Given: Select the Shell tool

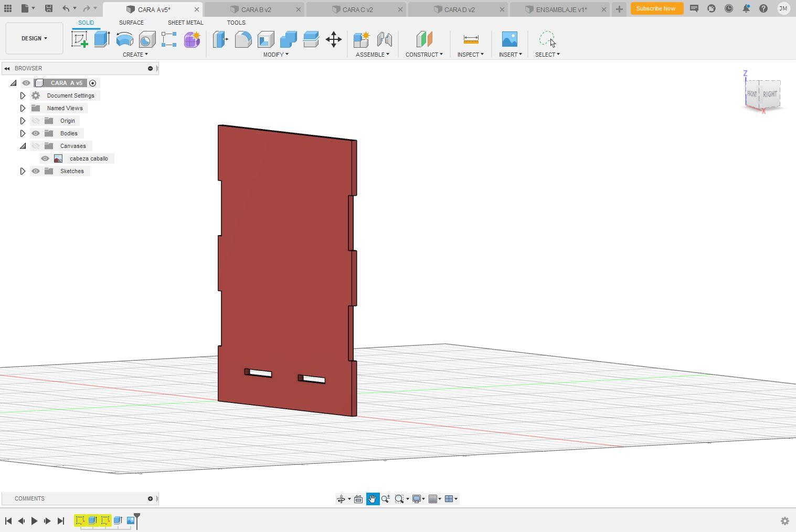Looking at the screenshot, I should pos(266,39).
